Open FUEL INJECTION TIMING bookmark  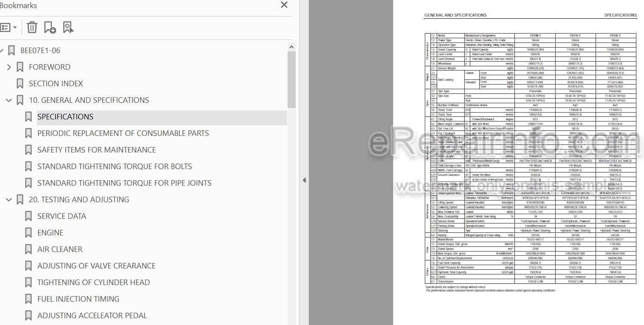(78, 299)
